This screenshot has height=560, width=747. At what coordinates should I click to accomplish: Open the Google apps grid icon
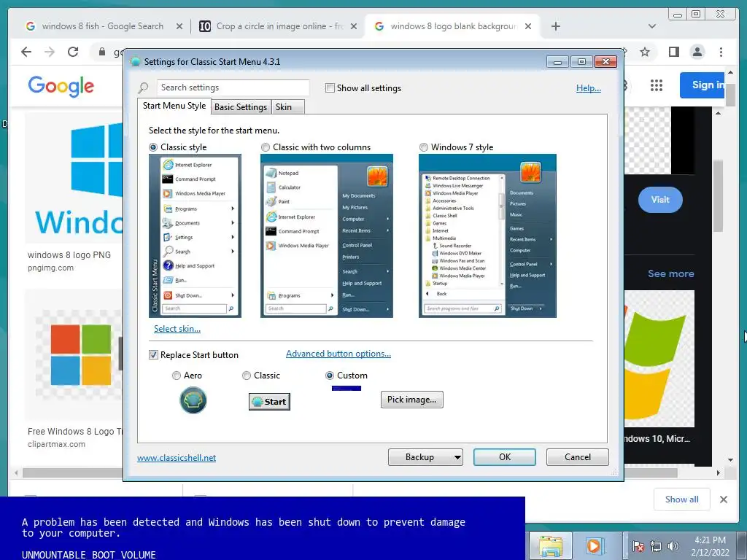[657, 85]
